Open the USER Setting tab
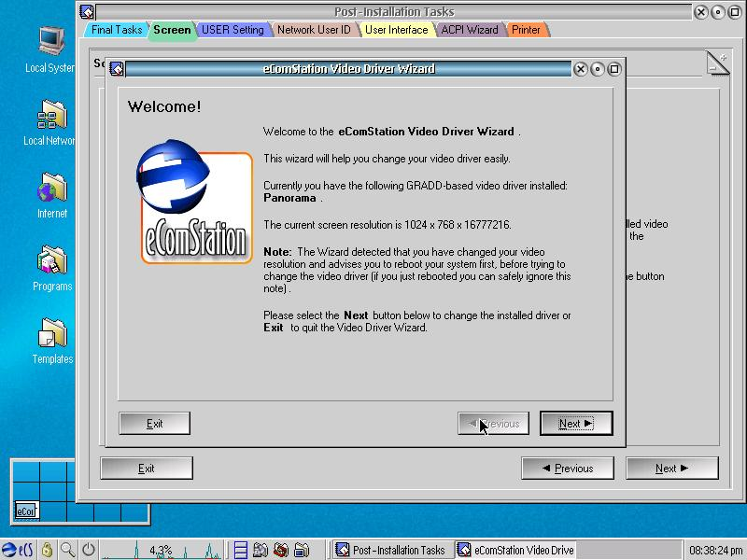Viewport: 747px width, 560px height. point(233,30)
